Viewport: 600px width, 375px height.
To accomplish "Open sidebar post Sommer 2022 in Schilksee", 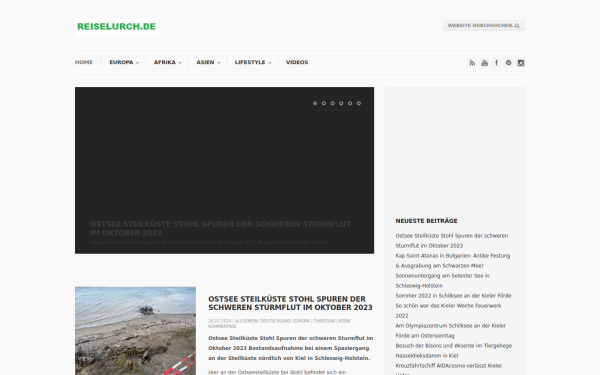I will (x=453, y=296).
